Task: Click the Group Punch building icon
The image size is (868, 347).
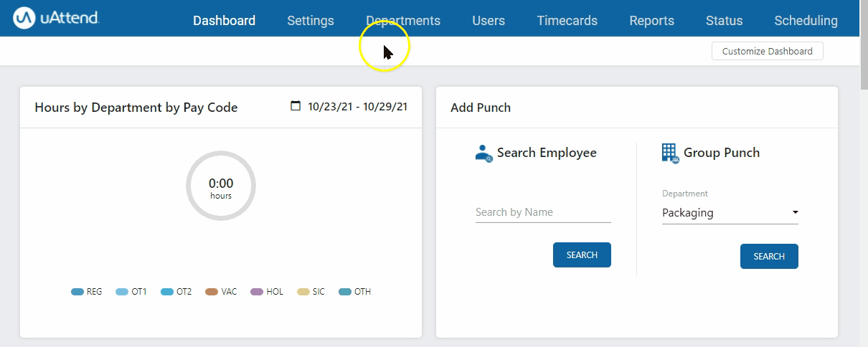Action: [670, 153]
